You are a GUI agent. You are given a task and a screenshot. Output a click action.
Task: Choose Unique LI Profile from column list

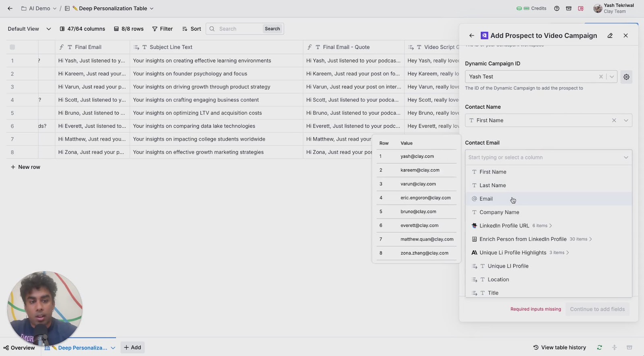549,266
